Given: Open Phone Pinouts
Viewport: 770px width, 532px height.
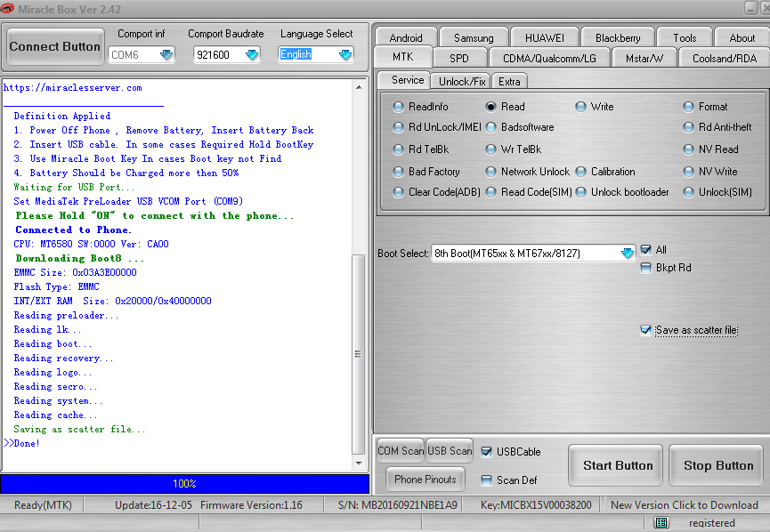Looking at the screenshot, I should (426, 479).
